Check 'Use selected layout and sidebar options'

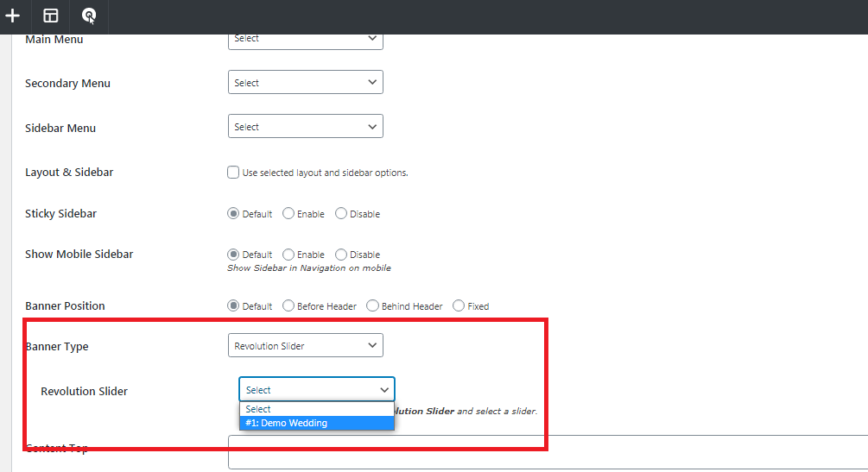[x=233, y=172]
